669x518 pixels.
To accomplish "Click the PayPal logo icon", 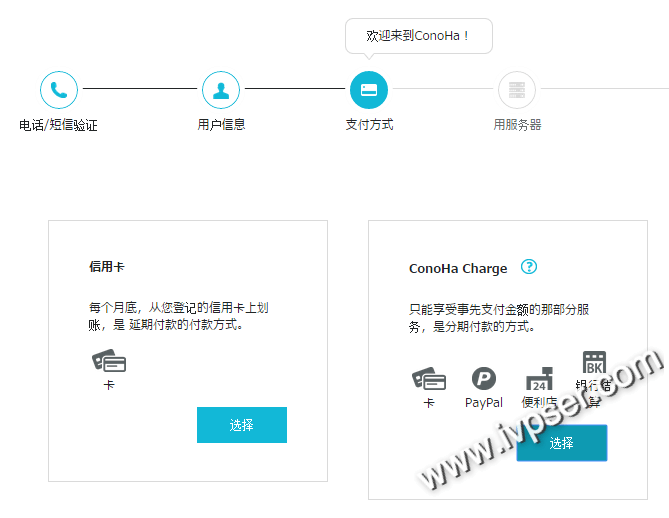I will click(484, 378).
